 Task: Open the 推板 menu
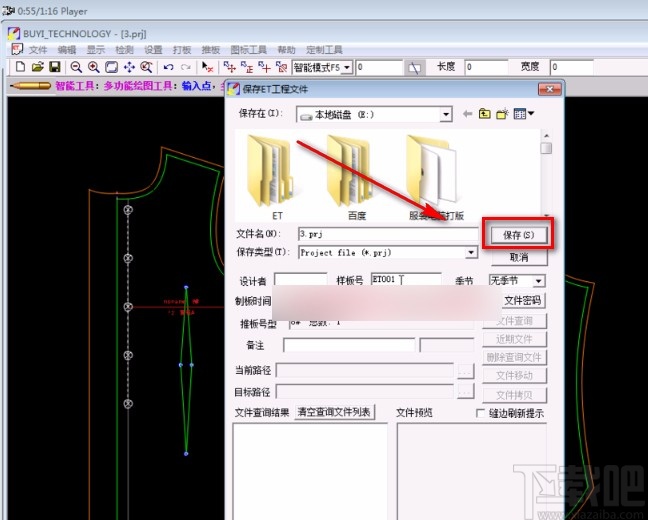211,50
